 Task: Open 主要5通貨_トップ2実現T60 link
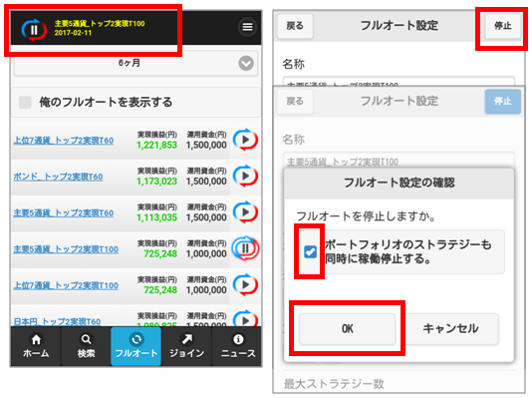coord(64,212)
